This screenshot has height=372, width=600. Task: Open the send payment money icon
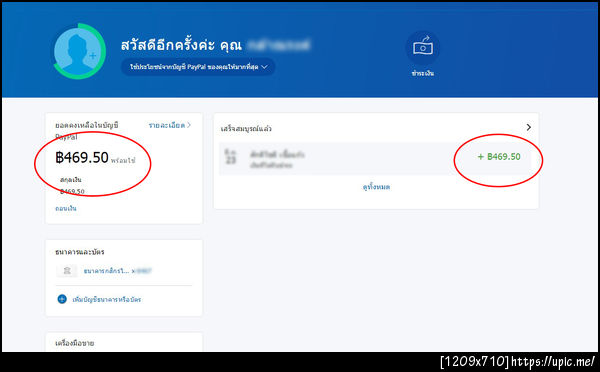pos(422,48)
